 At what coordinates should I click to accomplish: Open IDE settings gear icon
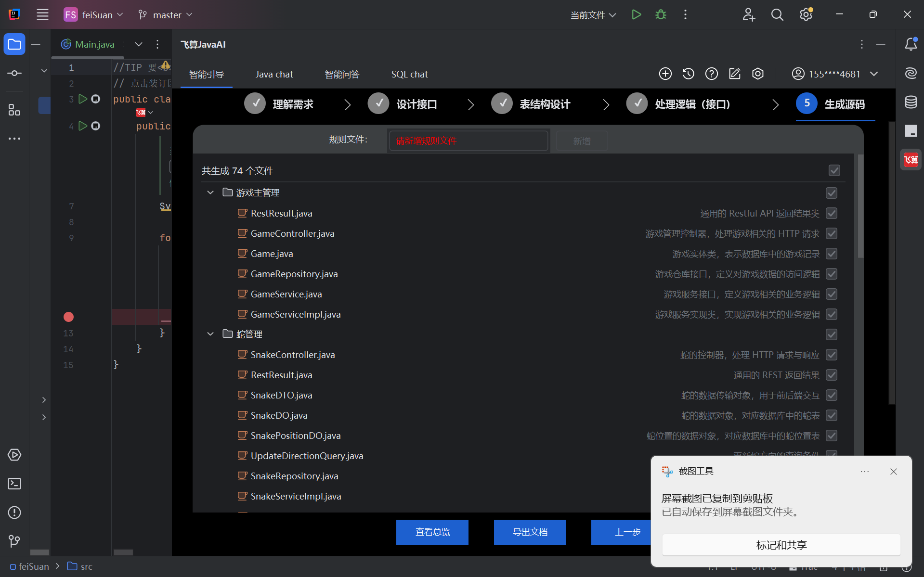[x=806, y=14]
